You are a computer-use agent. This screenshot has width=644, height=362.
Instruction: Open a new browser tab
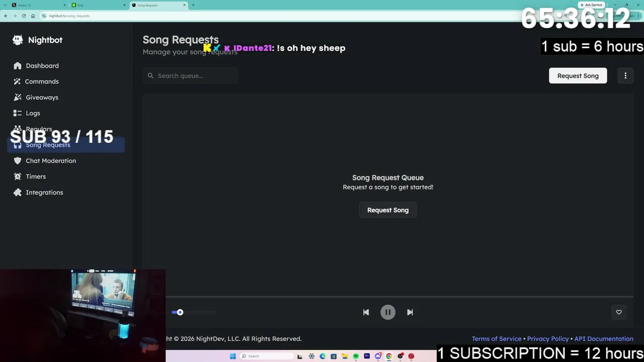[193, 5]
